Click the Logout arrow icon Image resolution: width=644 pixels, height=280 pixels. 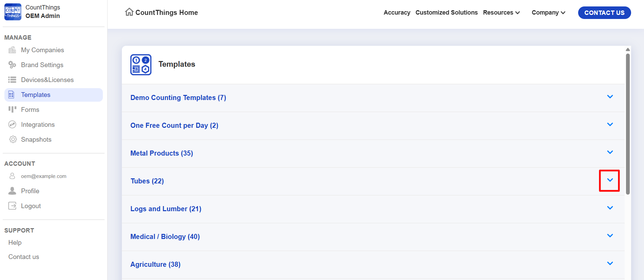12,206
